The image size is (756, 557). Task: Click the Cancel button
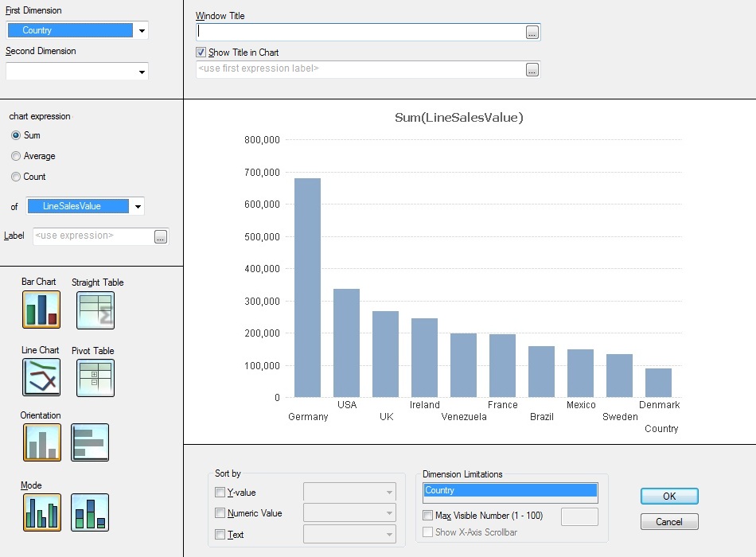669,522
